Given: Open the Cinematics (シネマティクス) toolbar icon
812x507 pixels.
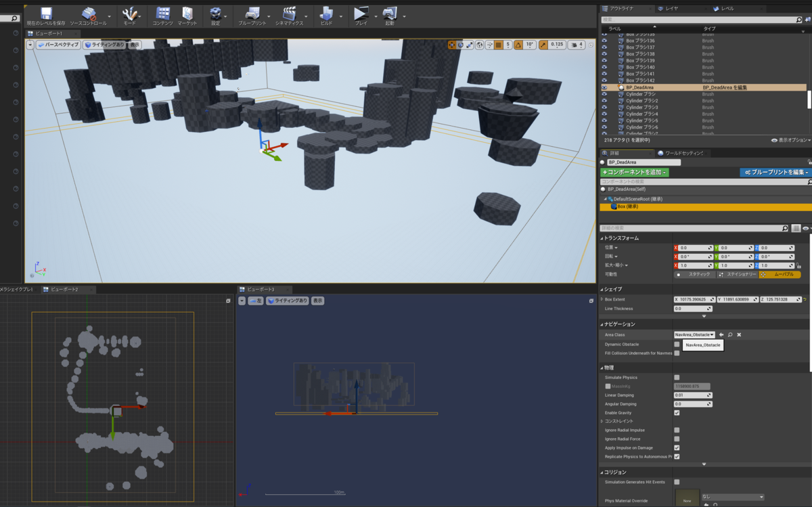Looking at the screenshot, I should click(x=289, y=14).
